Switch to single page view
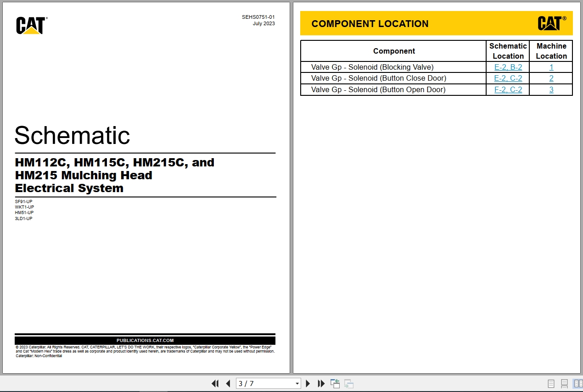 pos(551,383)
